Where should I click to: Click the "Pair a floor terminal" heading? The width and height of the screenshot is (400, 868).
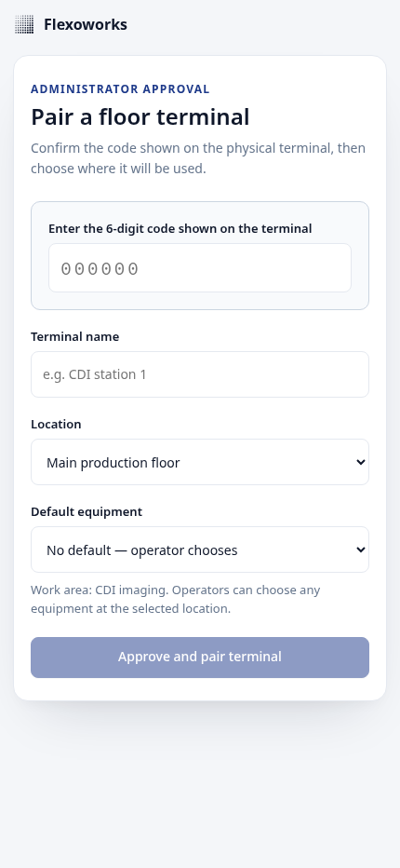tap(140, 117)
